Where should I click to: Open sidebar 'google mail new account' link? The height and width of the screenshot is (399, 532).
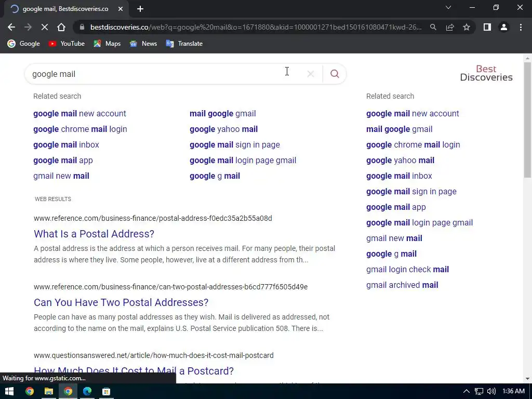413,113
